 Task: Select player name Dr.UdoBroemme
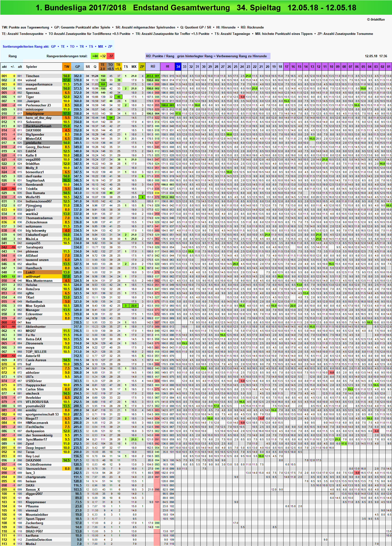pos(39,465)
